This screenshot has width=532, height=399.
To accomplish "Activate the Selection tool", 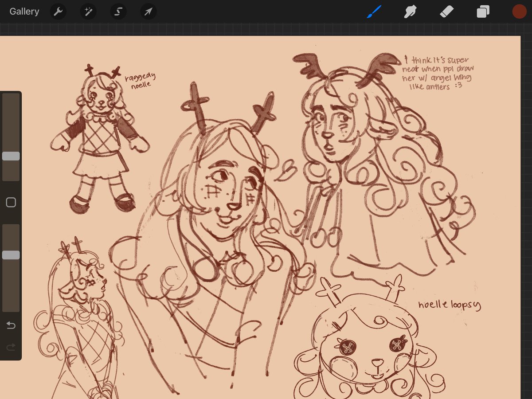I will (118, 12).
